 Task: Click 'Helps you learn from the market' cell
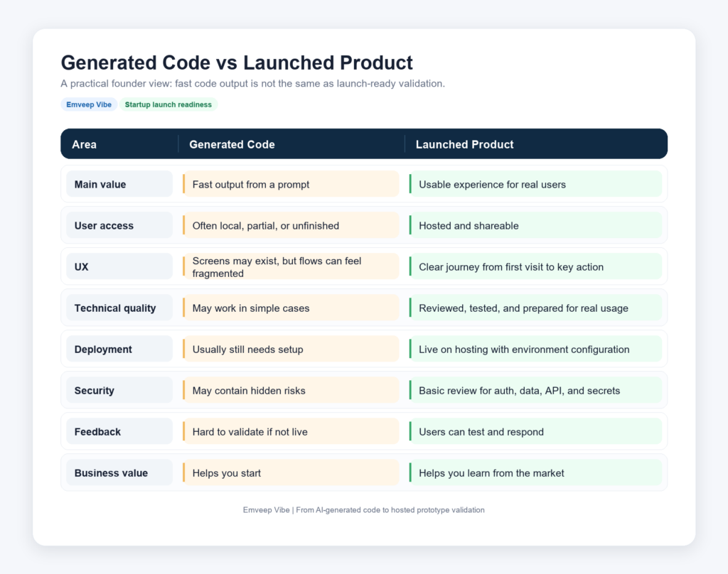pos(535,473)
